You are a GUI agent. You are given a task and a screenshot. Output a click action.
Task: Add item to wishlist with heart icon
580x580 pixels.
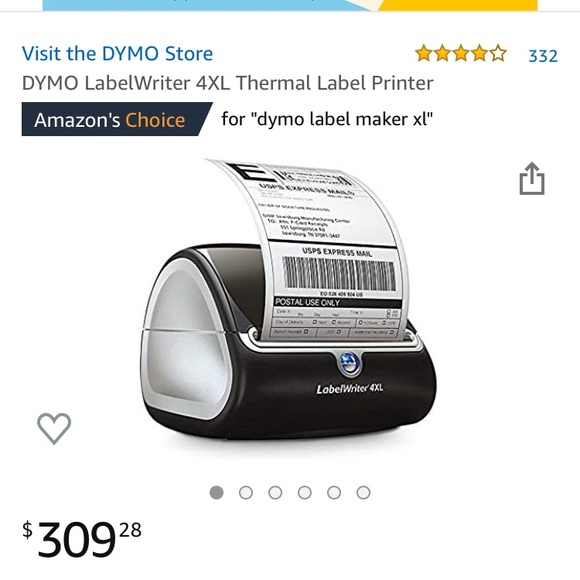54,428
